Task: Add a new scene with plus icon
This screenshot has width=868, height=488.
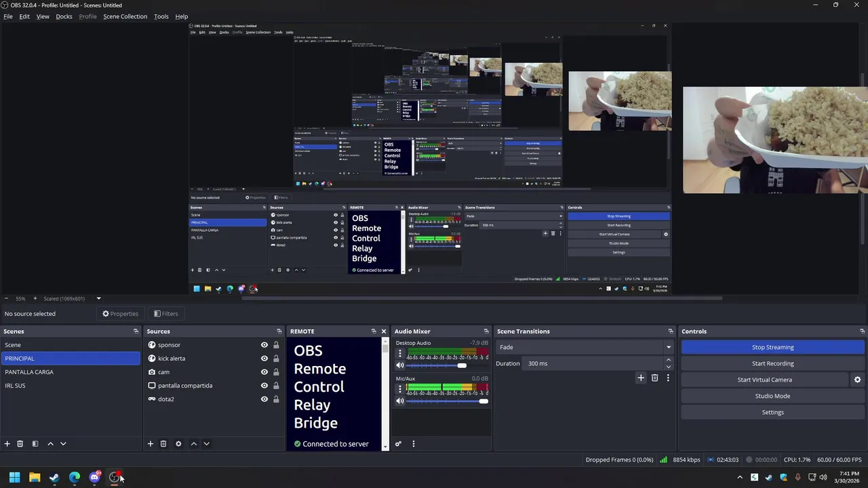Action: pyautogui.click(x=7, y=444)
